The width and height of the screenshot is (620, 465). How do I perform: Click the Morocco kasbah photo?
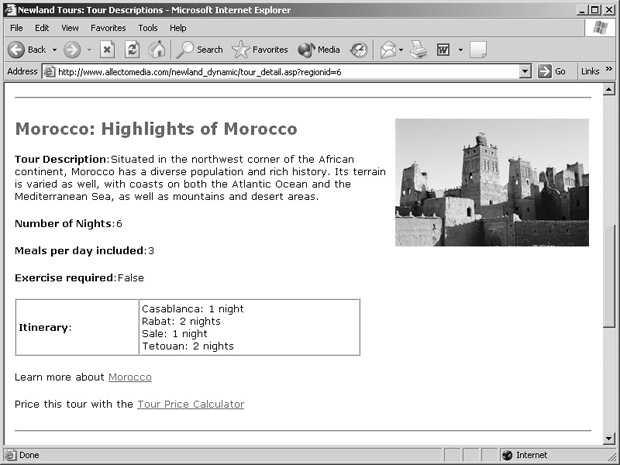492,182
